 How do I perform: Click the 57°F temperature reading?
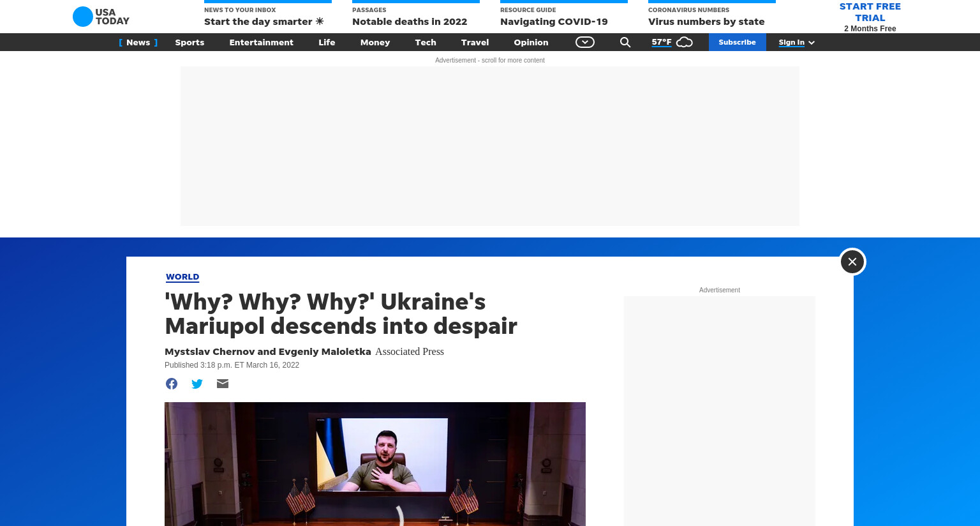coord(662,42)
